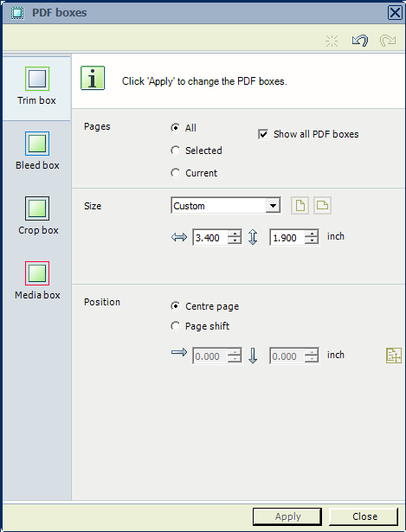Click the page shift grid icon
406x532 pixels.
pos(394,356)
